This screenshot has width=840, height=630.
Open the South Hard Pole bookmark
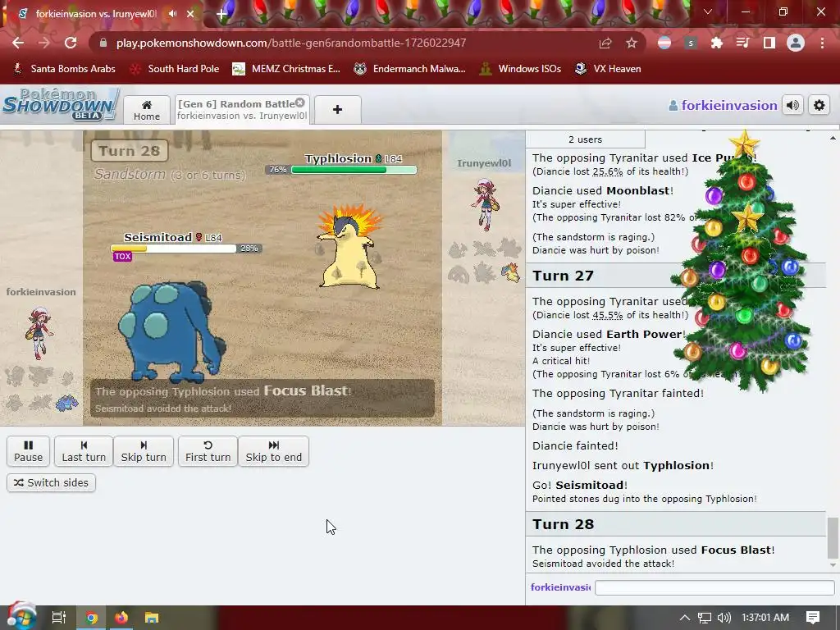pos(176,69)
